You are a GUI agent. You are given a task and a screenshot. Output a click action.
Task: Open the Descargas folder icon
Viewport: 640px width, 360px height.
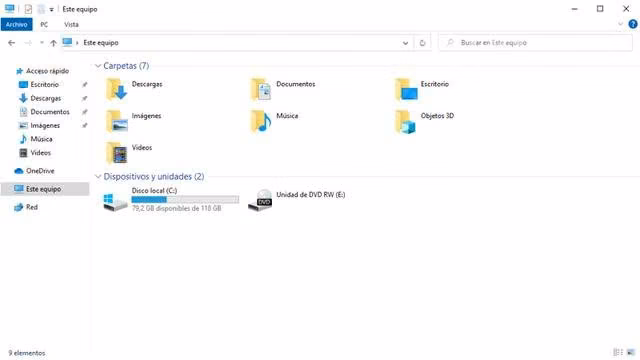117,89
